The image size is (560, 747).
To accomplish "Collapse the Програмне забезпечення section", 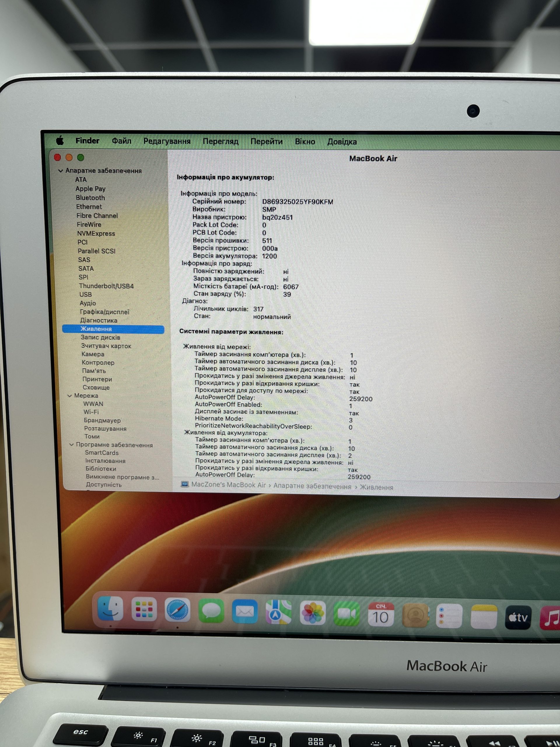I will click(71, 445).
